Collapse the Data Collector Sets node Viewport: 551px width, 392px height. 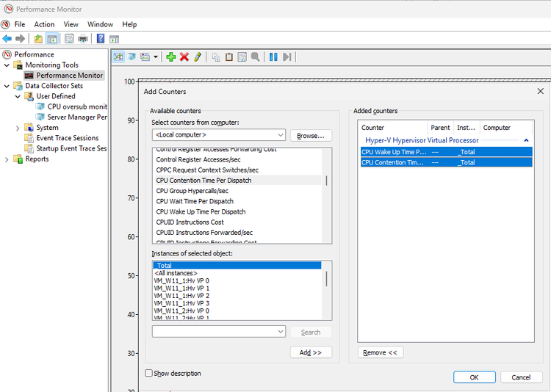click(x=7, y=86)
